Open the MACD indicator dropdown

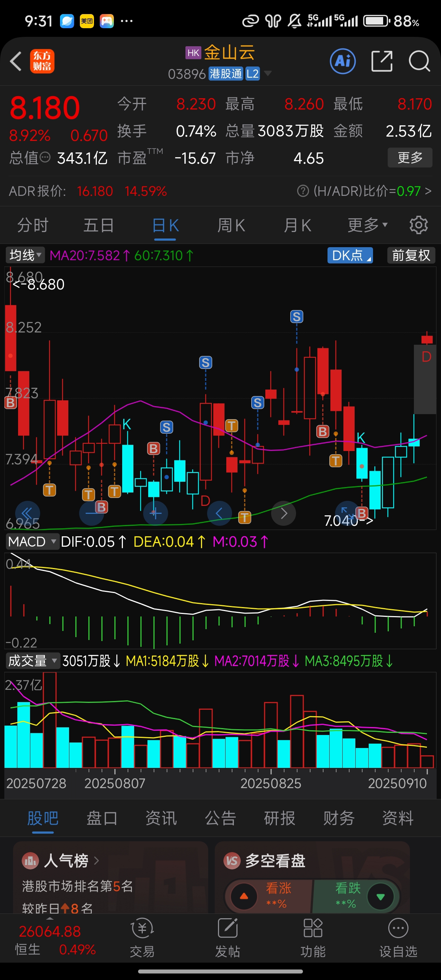tap(32, 541)
